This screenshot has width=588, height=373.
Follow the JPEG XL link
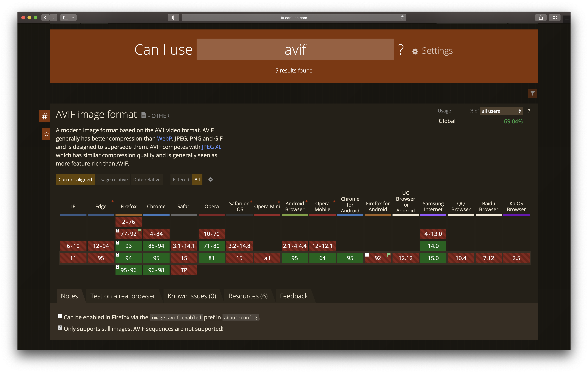coord(211,147)
